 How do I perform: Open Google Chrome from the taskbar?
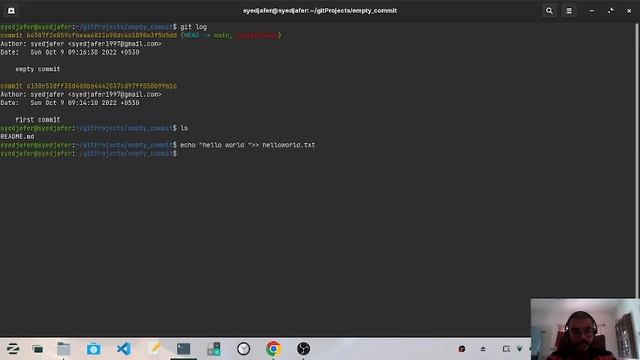click(273, 349)
